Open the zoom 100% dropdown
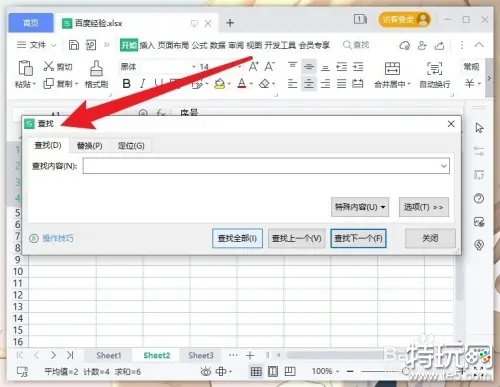This screenshot has width=500, height=387. (x=325, y=371)
